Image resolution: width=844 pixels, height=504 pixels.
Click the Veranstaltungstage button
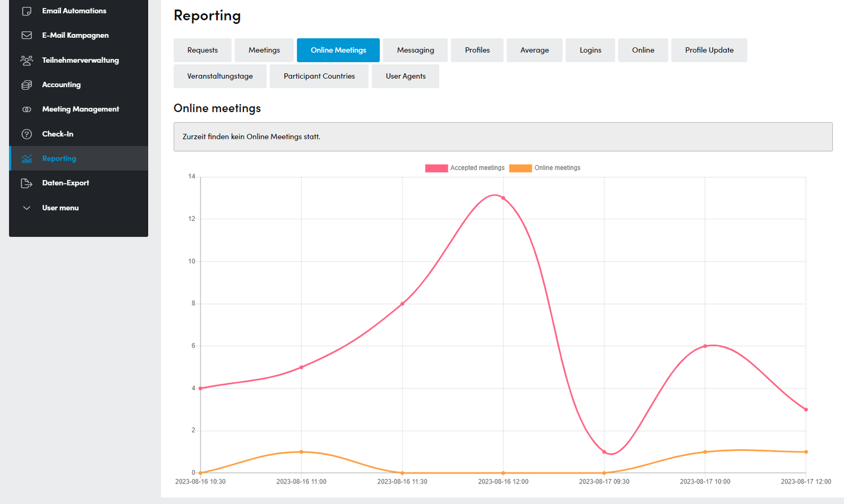(x=220, y=76)
